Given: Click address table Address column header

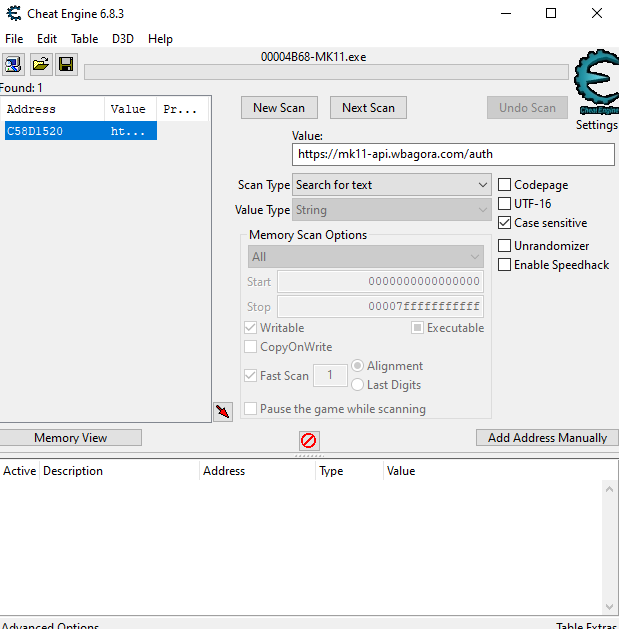Looking at the screenshot, I should 258,471.
